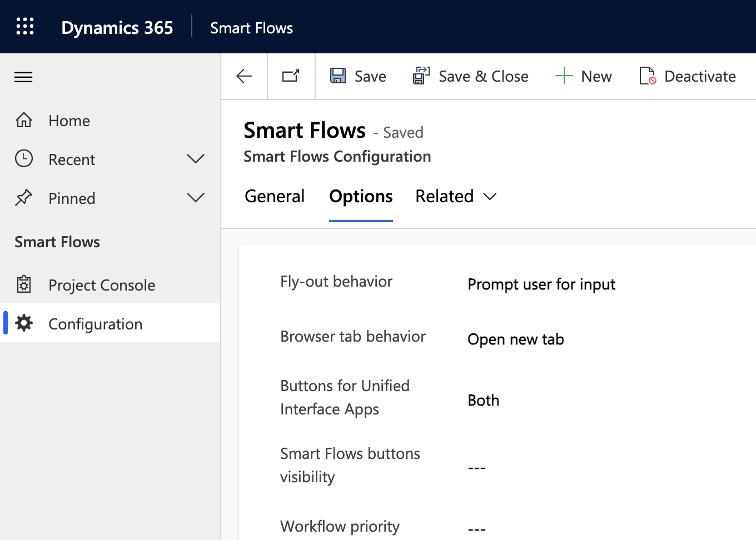Click the 'Smart Flows buttons visibility' label

click(x=350, y=465)
